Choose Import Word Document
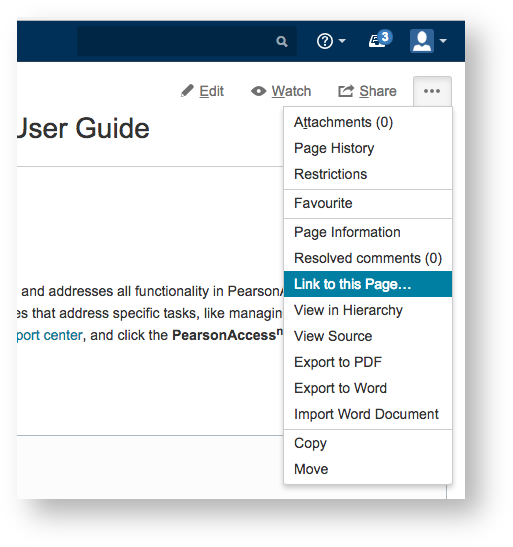 point(368,414)
